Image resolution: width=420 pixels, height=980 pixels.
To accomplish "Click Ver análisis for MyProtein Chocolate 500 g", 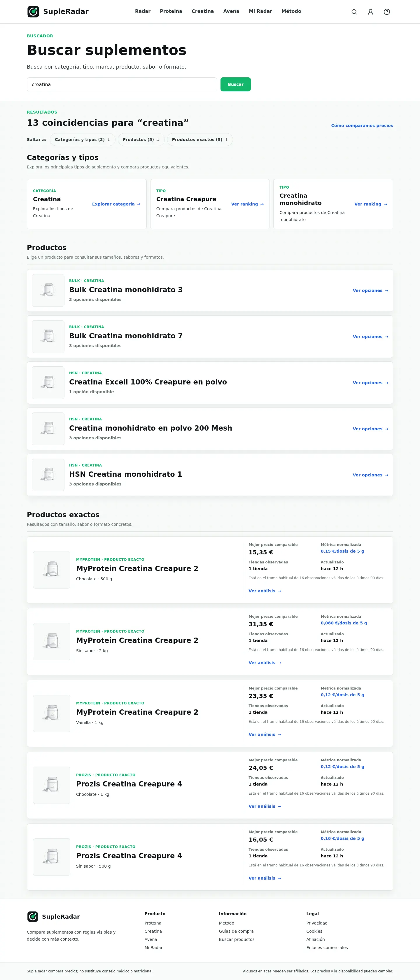I will [x=265, y=591].
